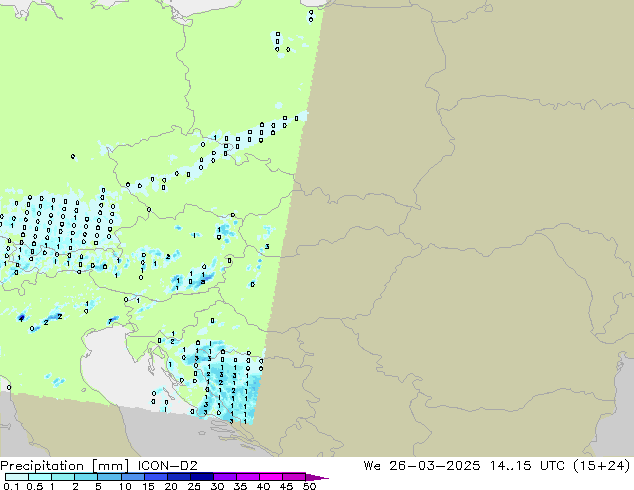Click the 20–25 mm legend color box
Image resolution: width=634 pixels, height=490 pixels.
178,477
